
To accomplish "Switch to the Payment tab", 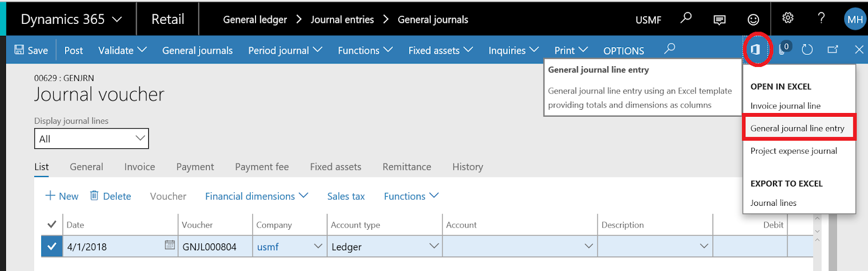I will (x=195, y=167).
